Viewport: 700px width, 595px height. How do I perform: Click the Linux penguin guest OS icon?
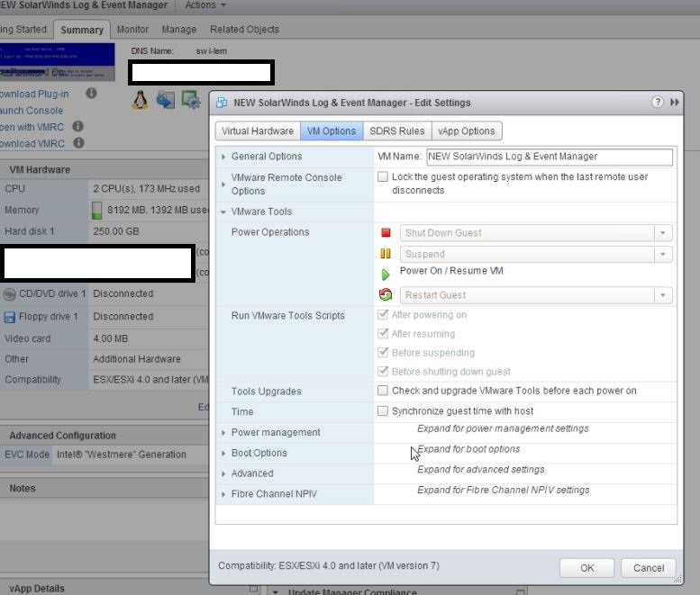[x=141, y=100]
